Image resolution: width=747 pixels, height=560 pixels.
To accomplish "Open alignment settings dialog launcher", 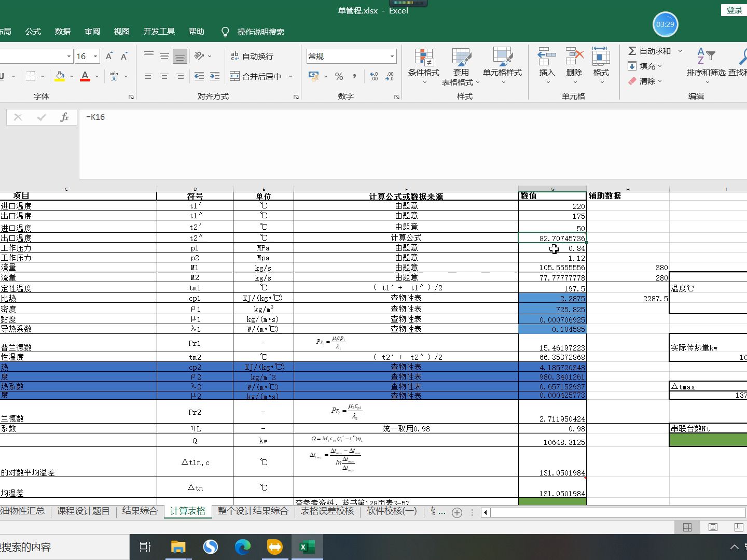I will pos(296,97).
